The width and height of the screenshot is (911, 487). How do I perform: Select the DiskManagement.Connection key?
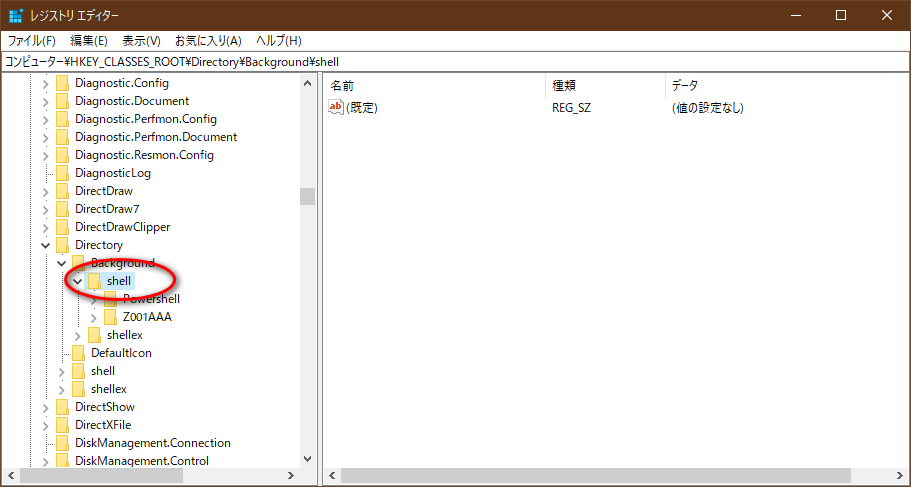[152, 443]
